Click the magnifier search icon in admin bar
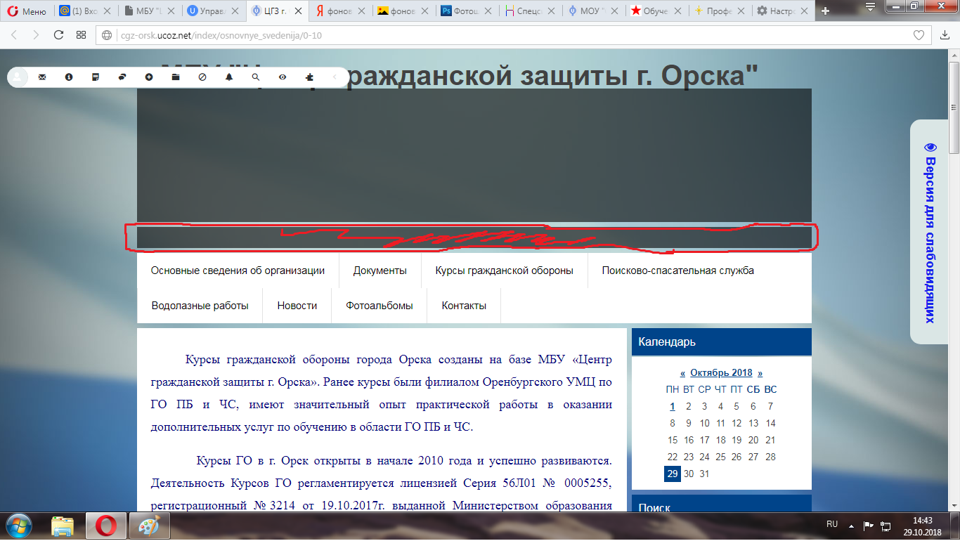This screenshot has width=960, height=560. click(x=256, y=77)
